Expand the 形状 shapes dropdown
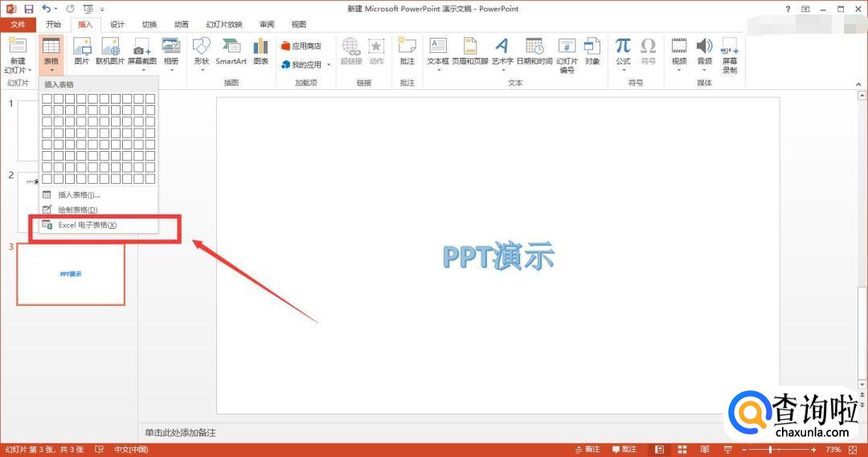Image resolution: width=868 pixels, height=457 pixels. point(201,70)
